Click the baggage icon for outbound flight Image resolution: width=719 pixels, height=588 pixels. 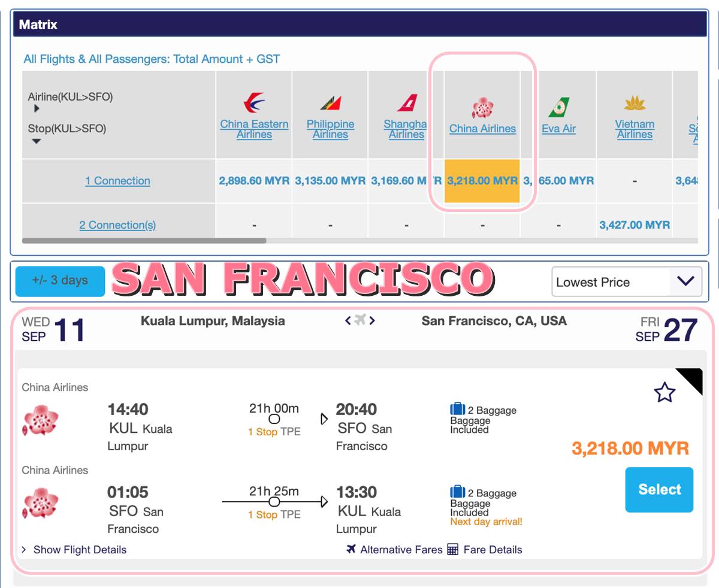(458, 410)
